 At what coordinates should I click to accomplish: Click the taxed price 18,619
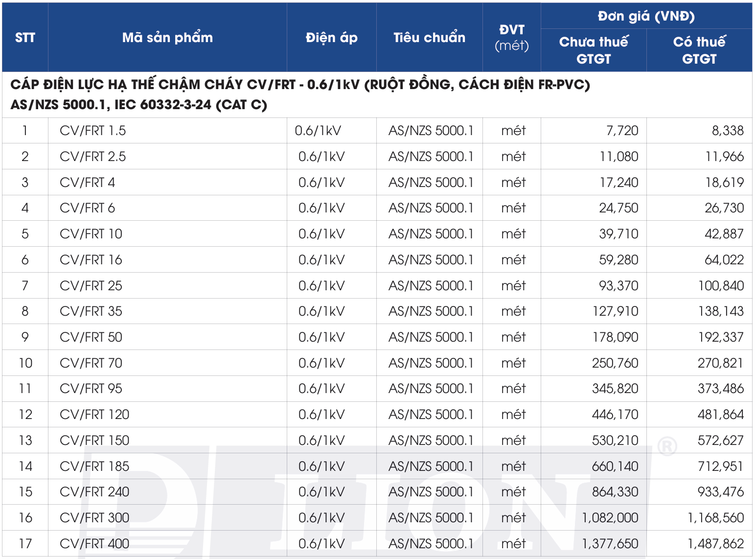click(x=724, y=183)
